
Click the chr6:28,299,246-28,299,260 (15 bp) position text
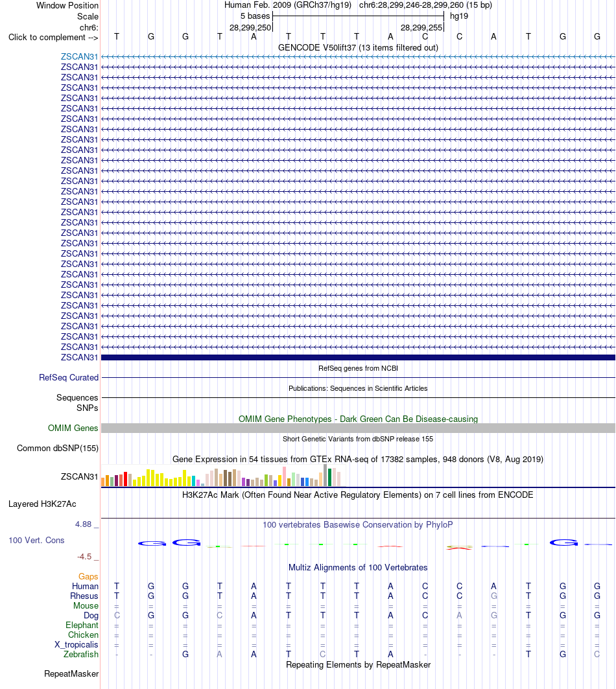tap(425, 5)
